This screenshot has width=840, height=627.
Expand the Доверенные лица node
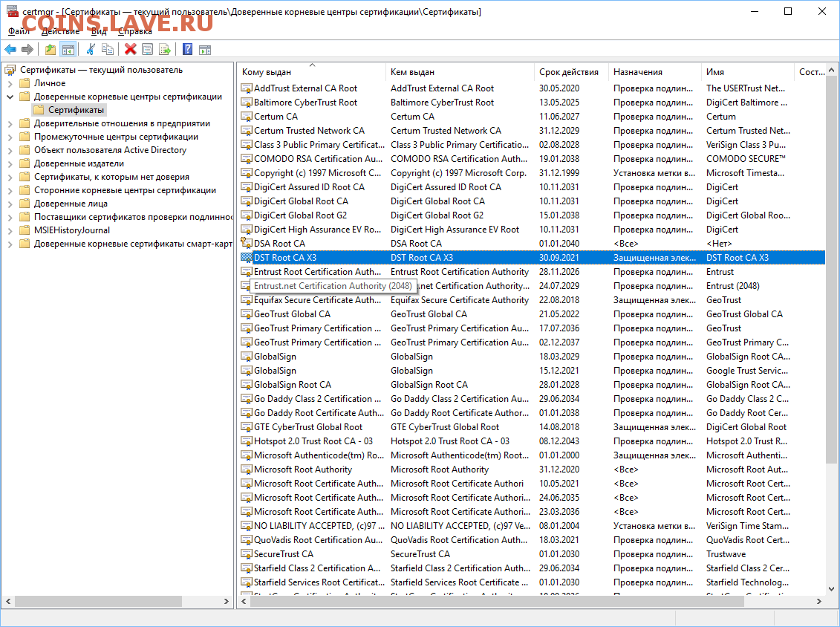coord(10,204)
